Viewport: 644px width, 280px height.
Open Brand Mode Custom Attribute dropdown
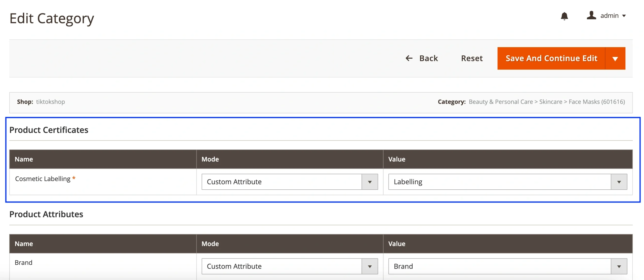pos(281,266)
